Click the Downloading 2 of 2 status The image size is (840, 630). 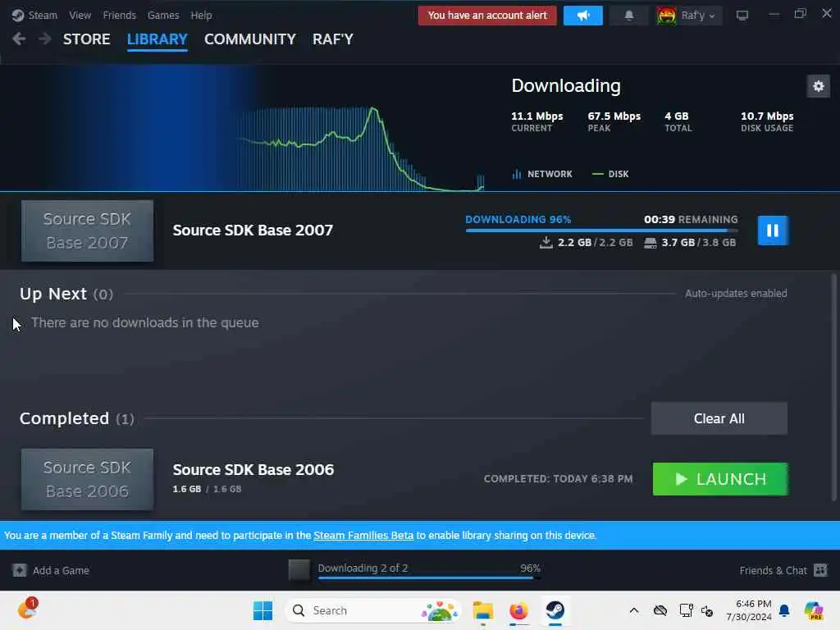coord(363,568)
